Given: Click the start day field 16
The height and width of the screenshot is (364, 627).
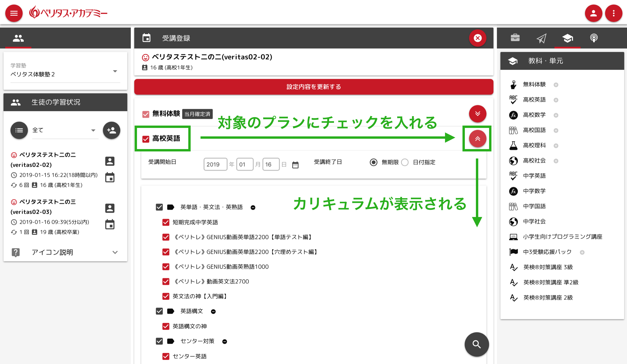Looking at the screenshot, I should pyautogui.click(x=271, y=164).
